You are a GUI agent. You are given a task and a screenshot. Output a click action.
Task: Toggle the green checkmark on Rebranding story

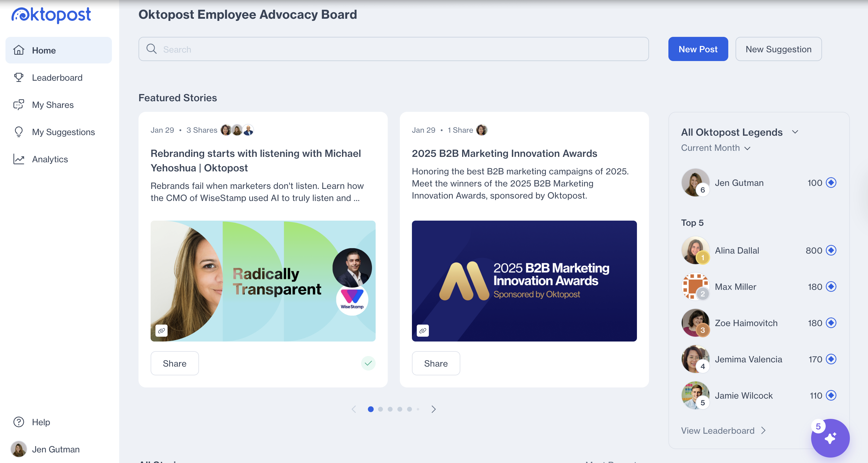click(368, 363)
